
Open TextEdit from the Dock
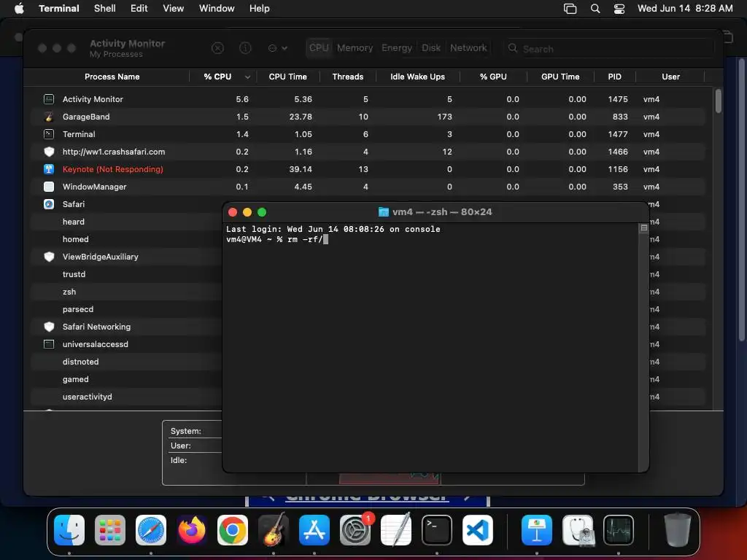396,530
